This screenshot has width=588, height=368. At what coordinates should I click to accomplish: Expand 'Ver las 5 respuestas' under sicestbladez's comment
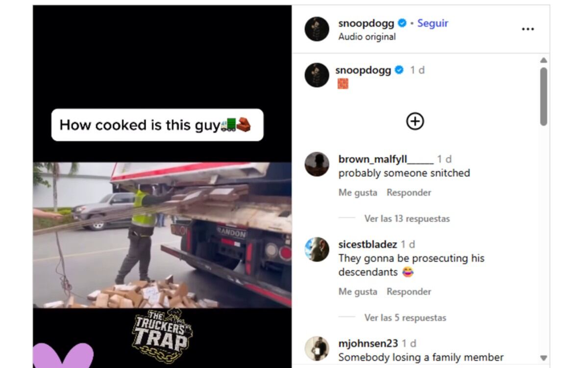(x=404, y=317)
